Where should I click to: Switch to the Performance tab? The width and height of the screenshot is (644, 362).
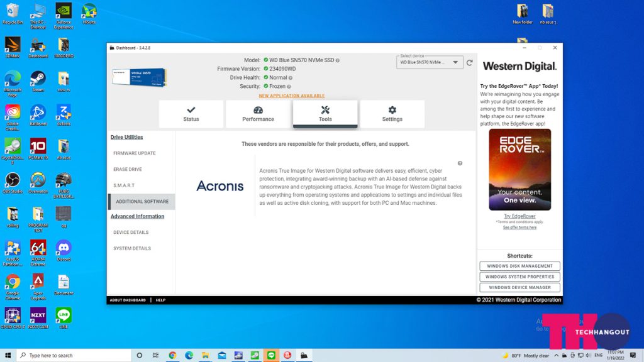coord(258,114)
